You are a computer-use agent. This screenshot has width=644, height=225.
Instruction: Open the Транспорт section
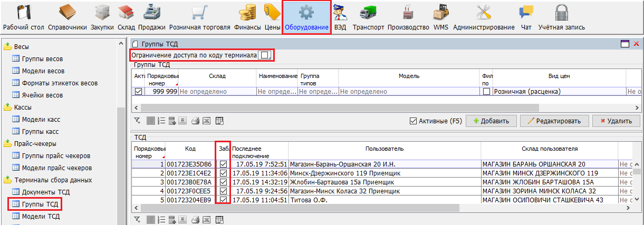[369, 17]
